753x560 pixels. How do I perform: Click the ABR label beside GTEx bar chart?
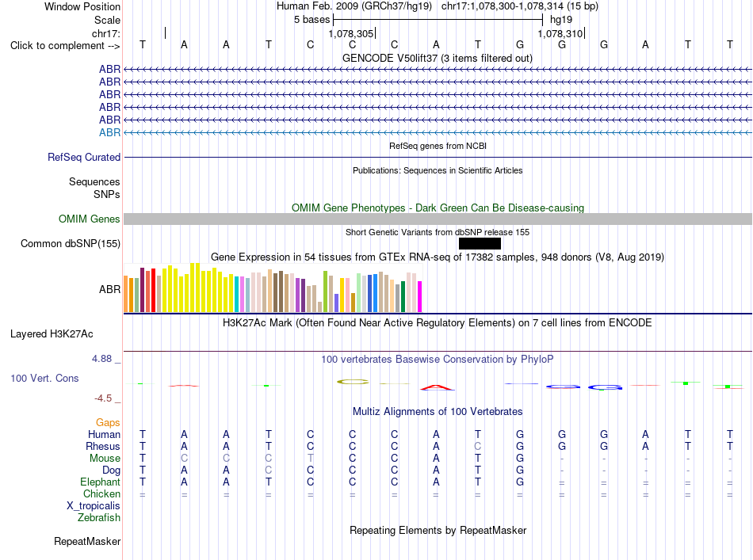coord(109,289)
